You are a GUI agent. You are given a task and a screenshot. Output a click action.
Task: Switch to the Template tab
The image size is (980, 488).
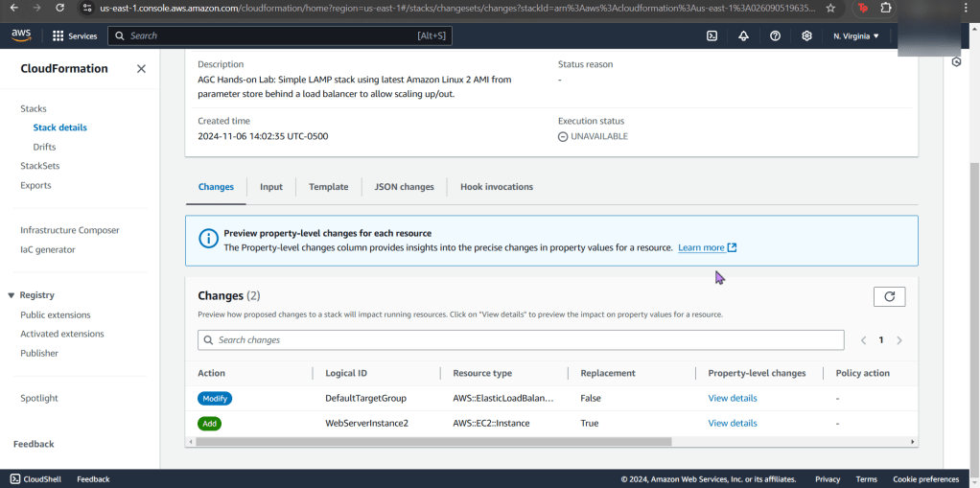[x=328, y=187]
